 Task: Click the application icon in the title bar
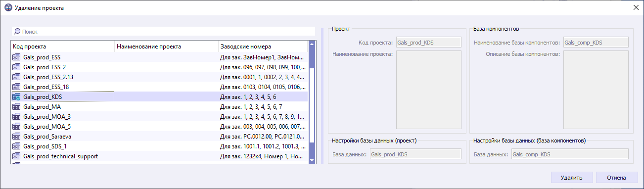8,8
